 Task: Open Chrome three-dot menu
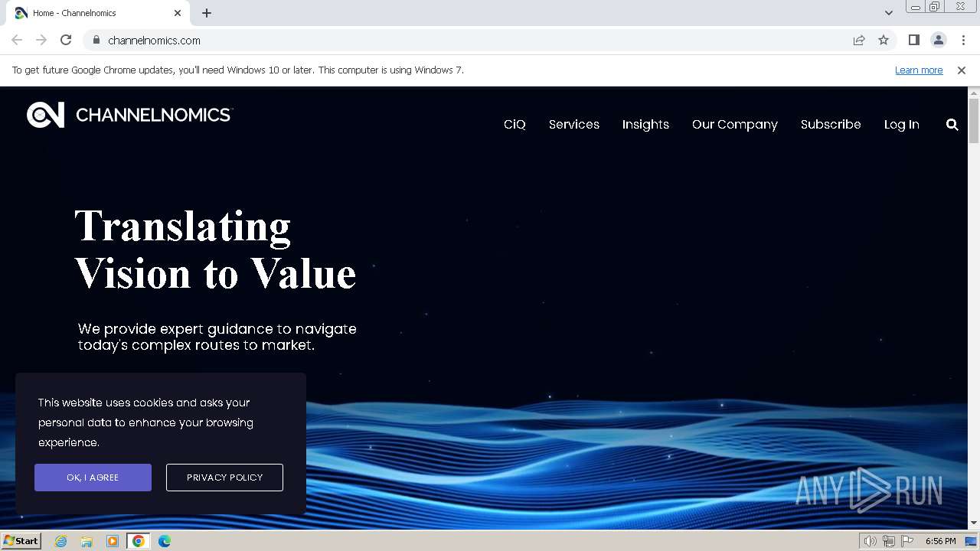click(x=963, y=40)
